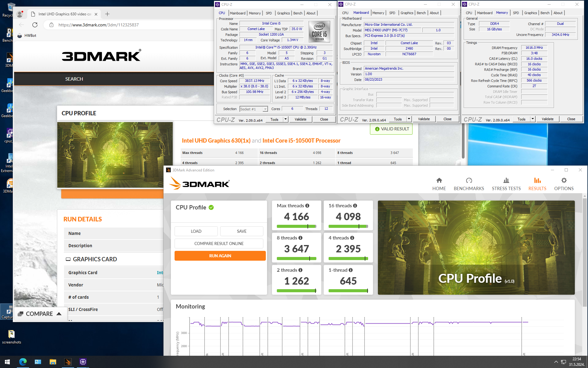Viewport: 588px width, 368px height.
Task: Click the 3DMARK logo on the website
Action: pyautogui.click(x=101, y=56)
